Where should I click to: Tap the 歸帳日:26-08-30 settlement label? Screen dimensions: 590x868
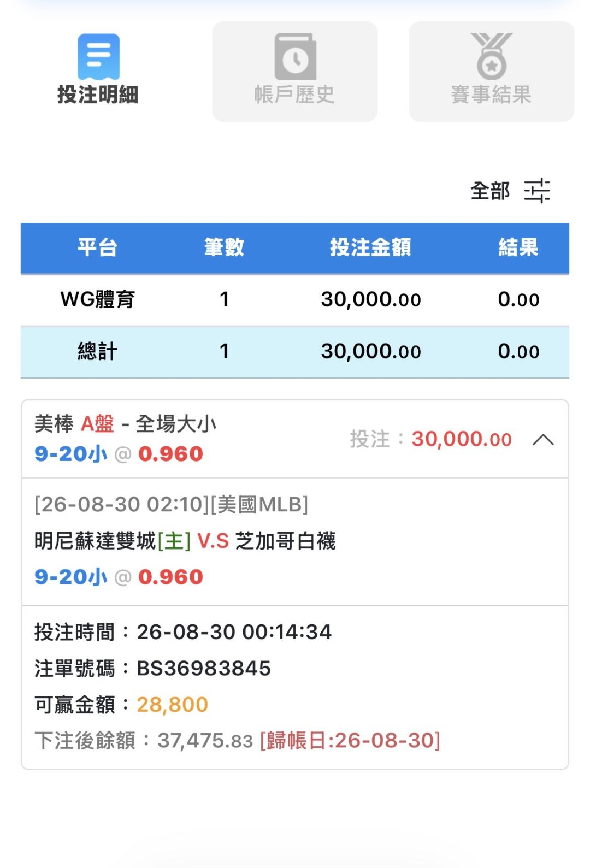pyautogui.click(x=350, y=741)
